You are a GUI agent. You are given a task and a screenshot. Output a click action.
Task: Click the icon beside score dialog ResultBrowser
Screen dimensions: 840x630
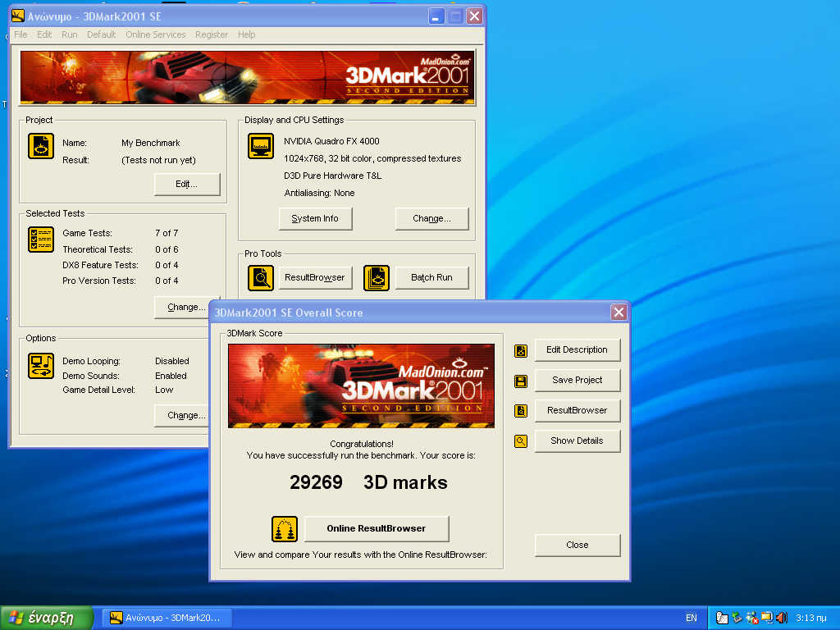pos(521,411)
